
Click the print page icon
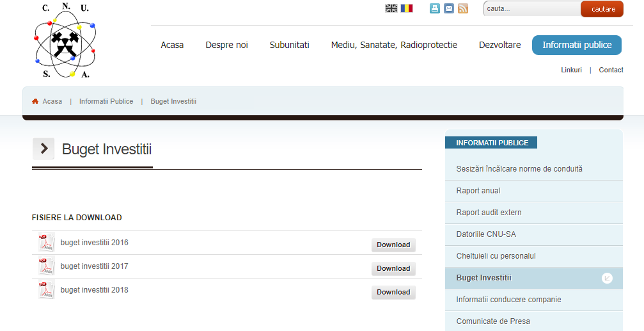click(435, 8)
